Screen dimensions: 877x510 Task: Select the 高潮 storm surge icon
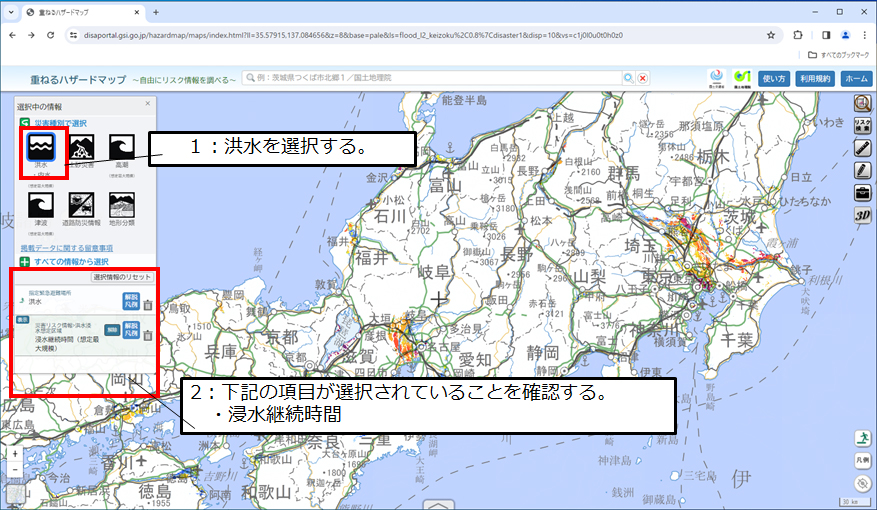click(122, 148)
